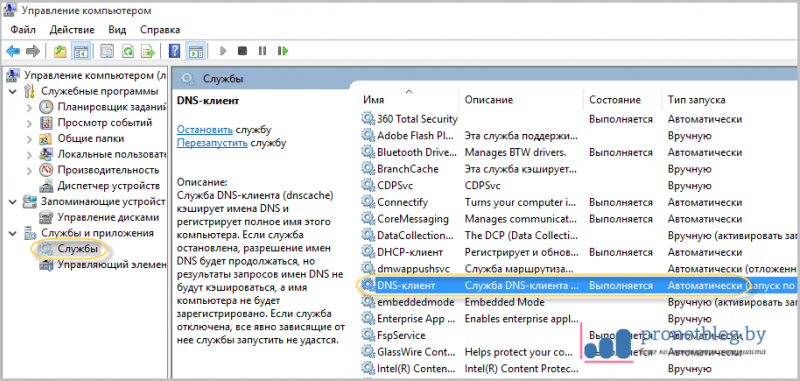This screenshot has height=381, width=800.
Task: Open the Вид menu
Action: (117, 30)
